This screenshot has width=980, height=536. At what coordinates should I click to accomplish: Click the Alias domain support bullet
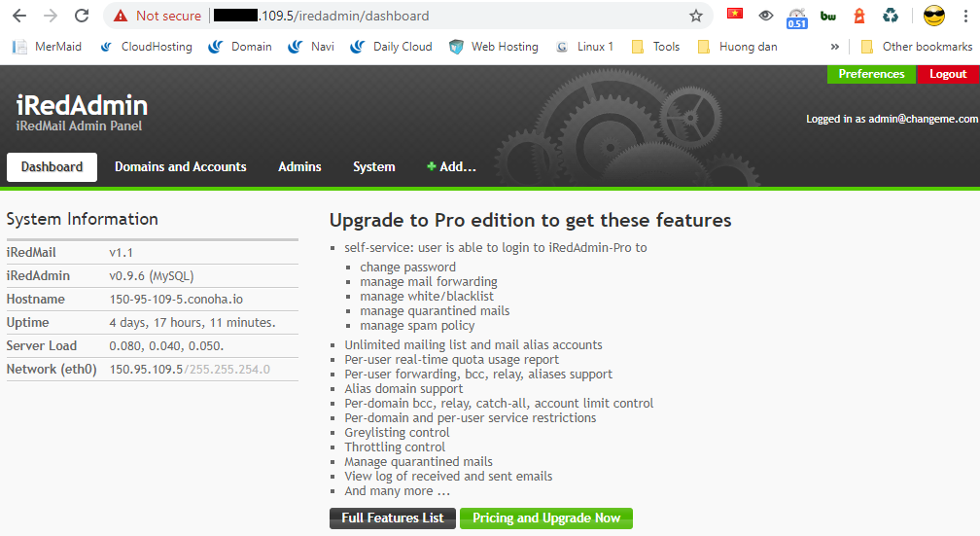pos(403,388)
